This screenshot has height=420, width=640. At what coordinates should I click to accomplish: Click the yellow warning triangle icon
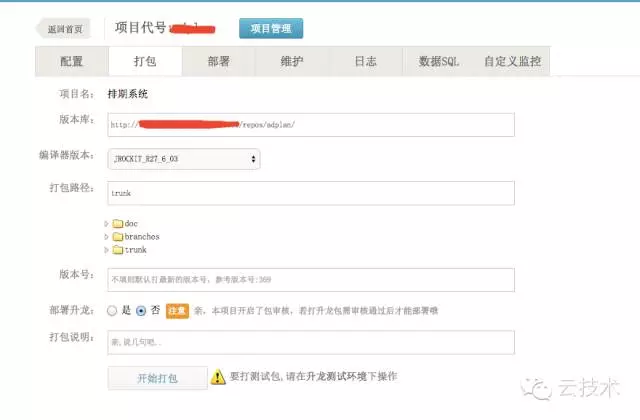point(218,377)
